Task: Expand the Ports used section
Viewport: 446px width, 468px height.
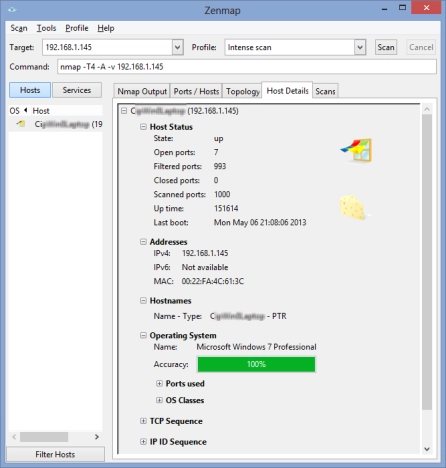Action: 159,383
